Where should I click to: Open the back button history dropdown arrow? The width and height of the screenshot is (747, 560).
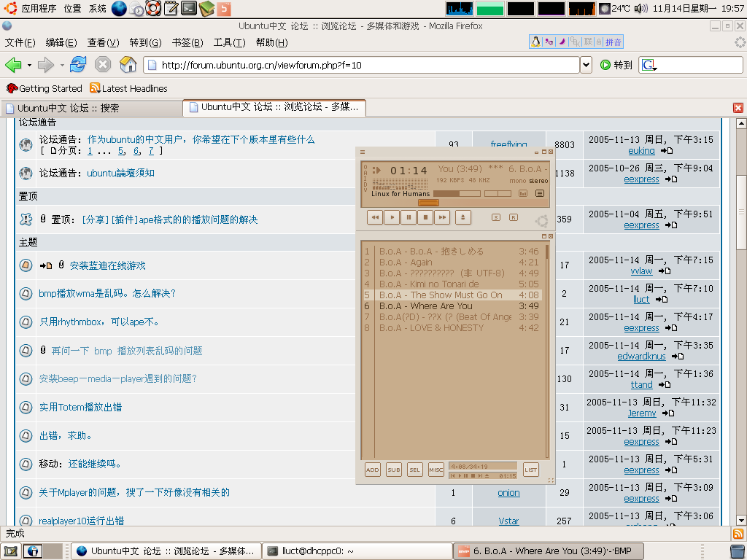tap(29, 65)
